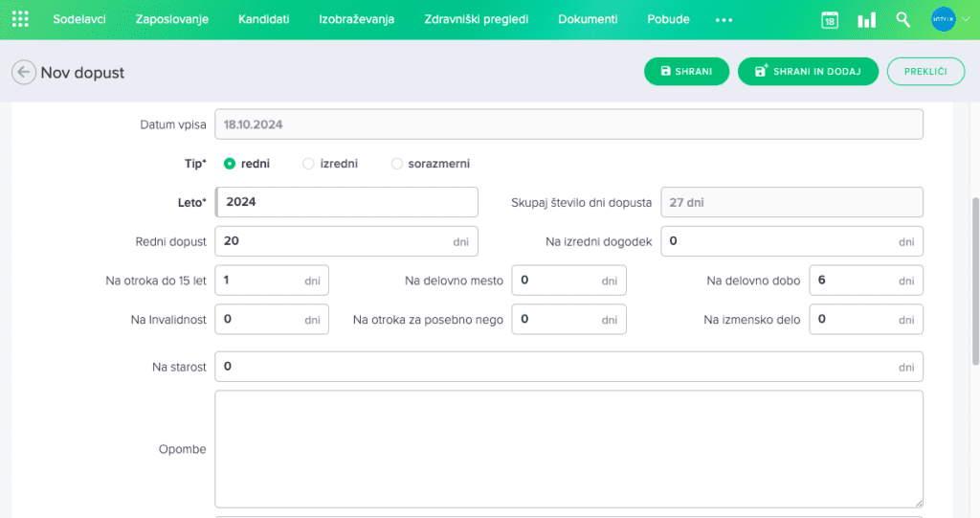Open the Sodelavci menu
This screenshot has height=518, width=980.
[x=79, y=19]
